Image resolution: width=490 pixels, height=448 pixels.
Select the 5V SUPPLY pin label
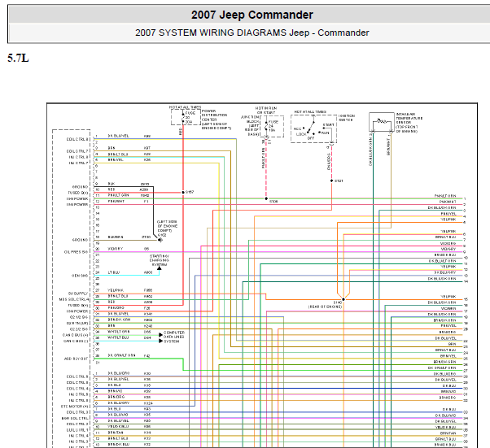78,294
